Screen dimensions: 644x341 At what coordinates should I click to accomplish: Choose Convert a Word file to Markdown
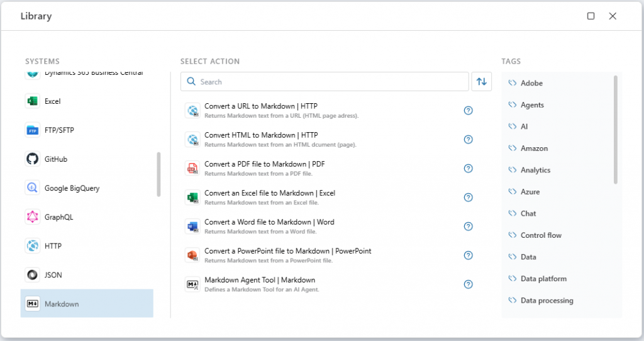click(269, 222)
